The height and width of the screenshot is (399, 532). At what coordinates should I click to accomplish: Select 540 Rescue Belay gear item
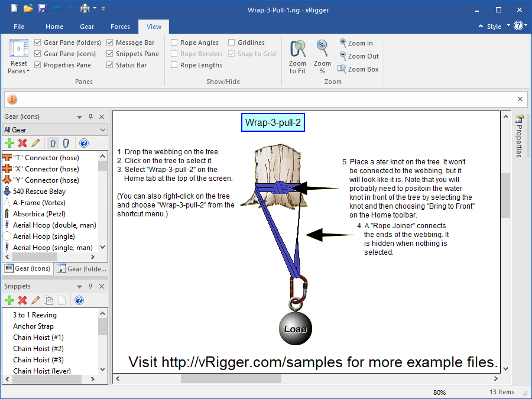point(39,192)
